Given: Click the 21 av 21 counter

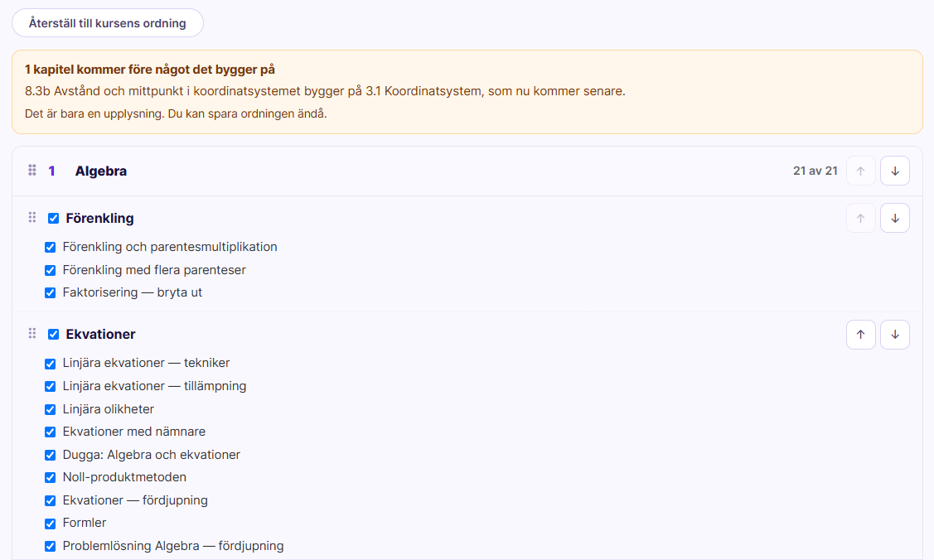Looking at the screenshot, I should click(815, 171).
